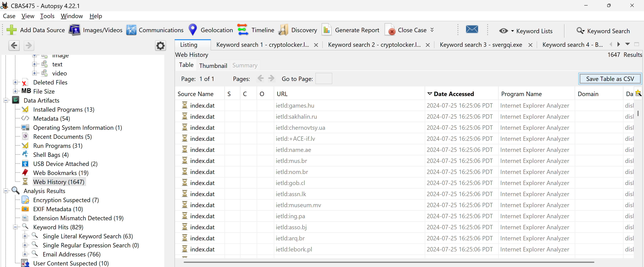Viewport: 644px width, 267px height.
Task: Open the Images/Videos gallery icon
Action: 74,30
